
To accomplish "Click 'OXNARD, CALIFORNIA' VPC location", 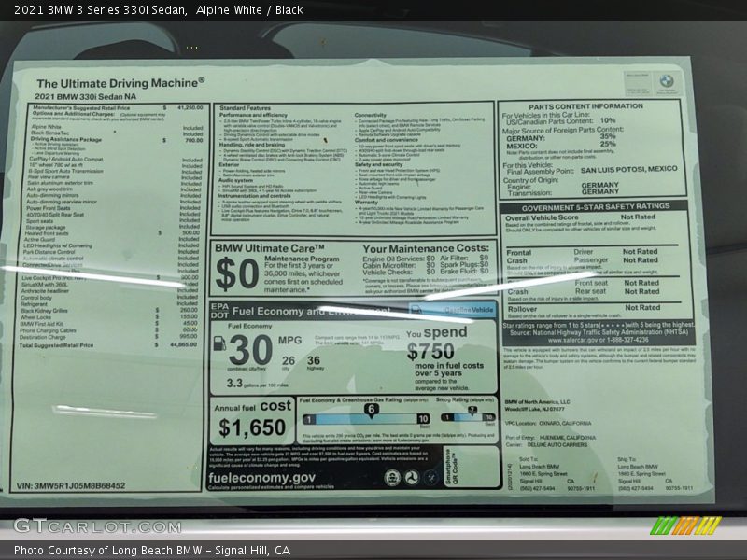I will 565,423.
